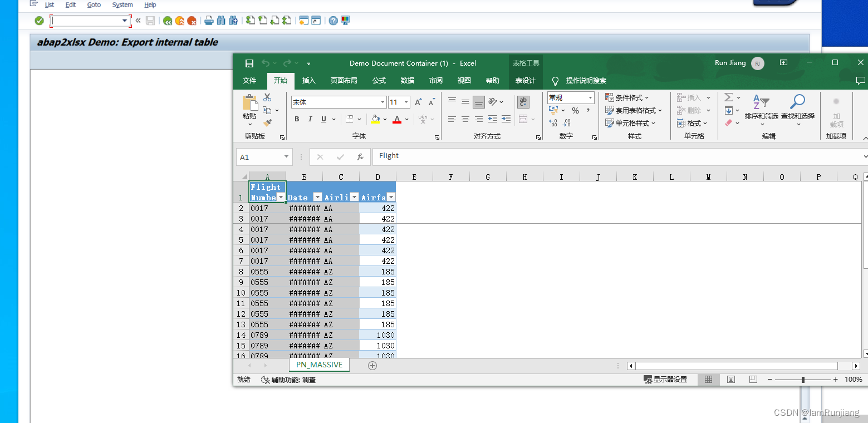868x423 pixels.
Task: Click the 粘贴 Paste button
Action: (x=249, y=110)
